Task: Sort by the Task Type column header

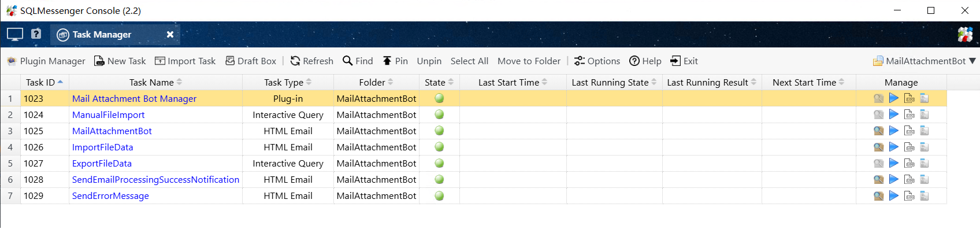Action: [288, 82]
